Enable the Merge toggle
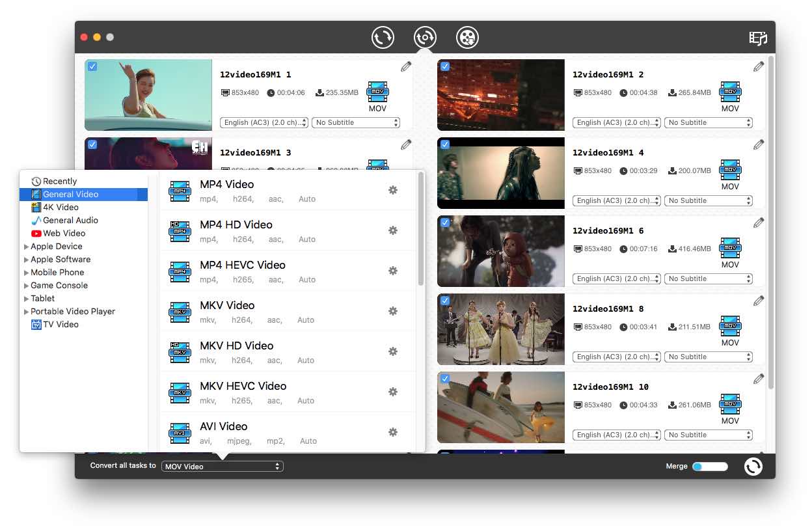Screen dimensions: 812x531 pyautogui.click(x=710, y=466)
